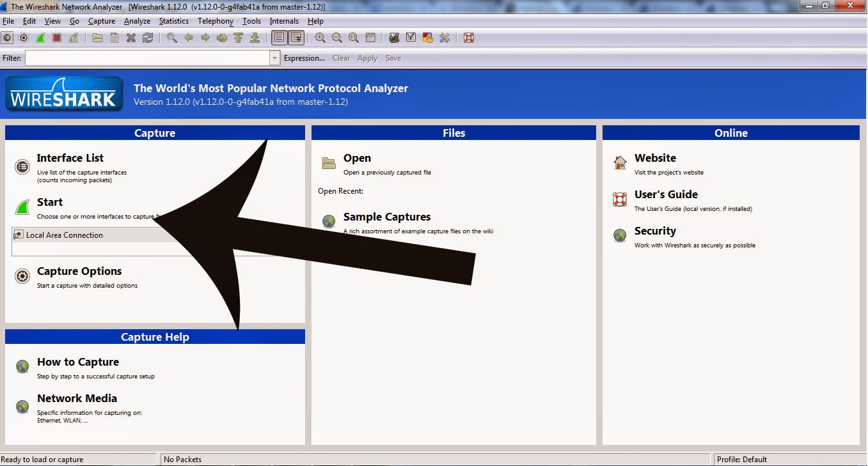Open the Edit menu
868x466 pixels.
tap(29, 21)
